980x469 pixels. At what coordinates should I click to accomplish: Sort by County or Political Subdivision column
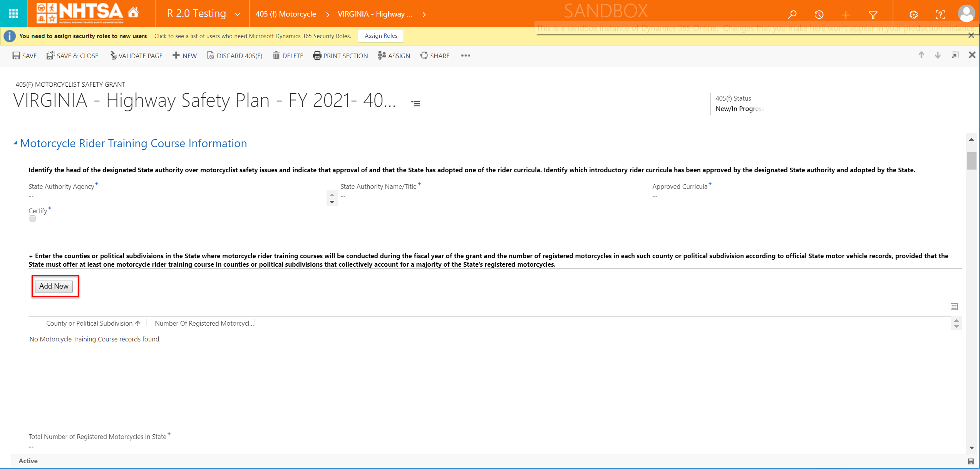point(89,323)
